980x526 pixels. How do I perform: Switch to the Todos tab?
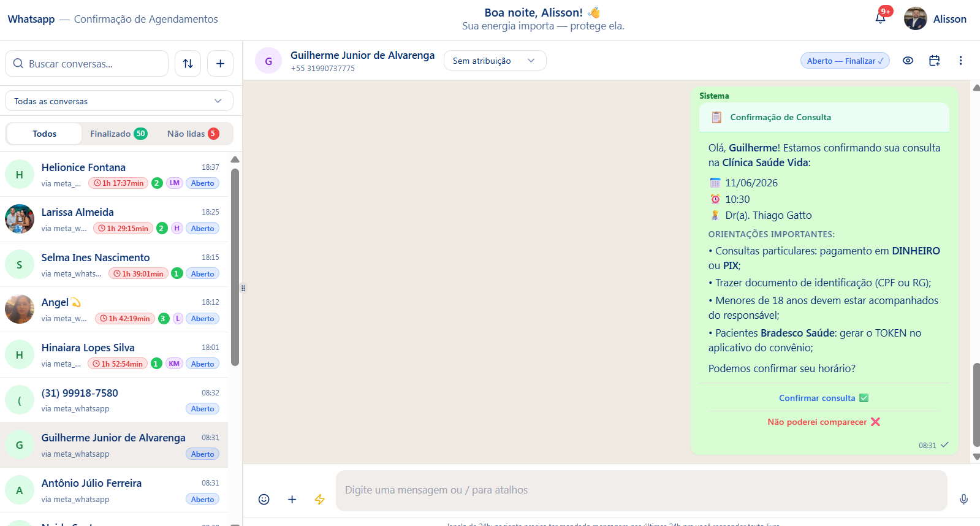click(x=44, y=134)
